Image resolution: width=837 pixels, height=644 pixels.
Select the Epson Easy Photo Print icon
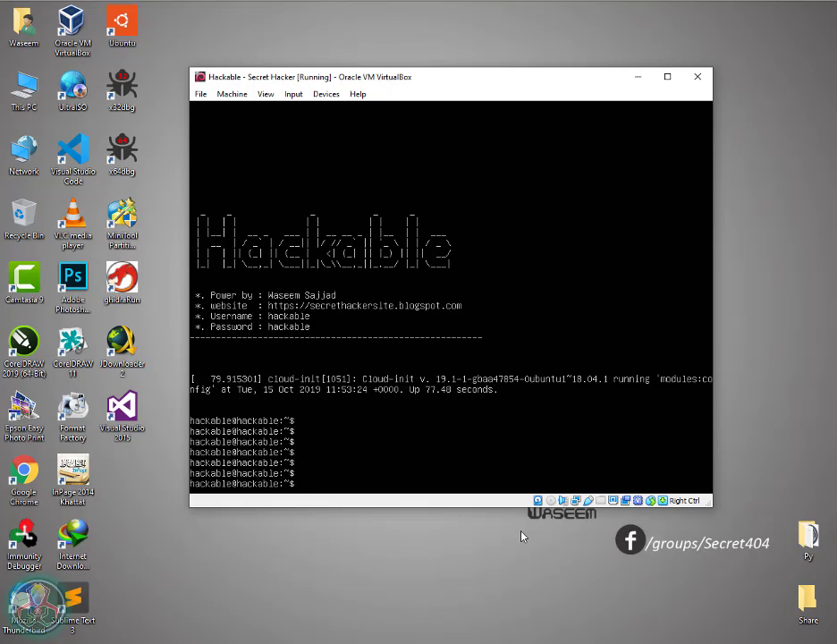click(x=24, y=416)
